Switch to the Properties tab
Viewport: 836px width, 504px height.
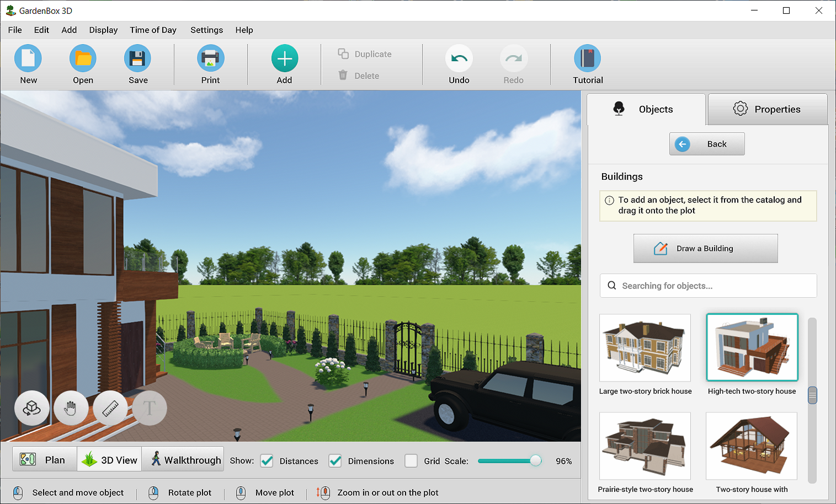click(767, 109)
